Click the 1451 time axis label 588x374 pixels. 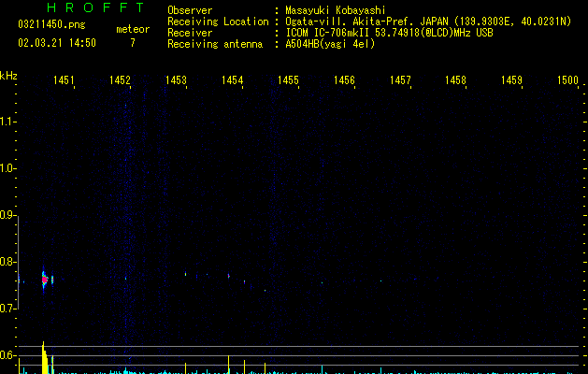pyautogui.click(x=64, y=79)
